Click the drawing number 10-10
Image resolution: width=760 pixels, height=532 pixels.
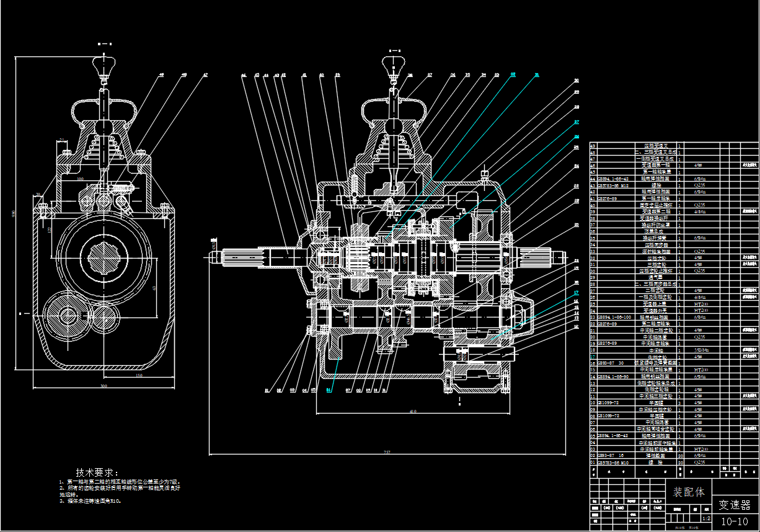coord(735,521)
